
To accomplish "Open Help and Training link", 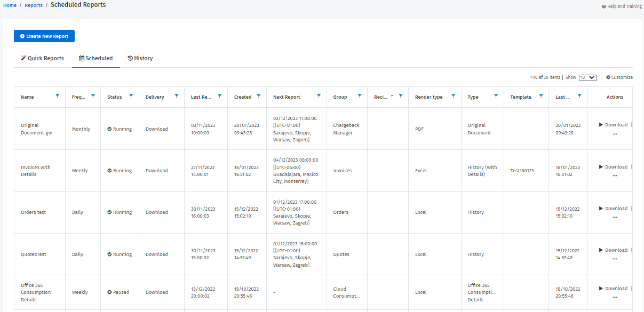I will [622, 7].
